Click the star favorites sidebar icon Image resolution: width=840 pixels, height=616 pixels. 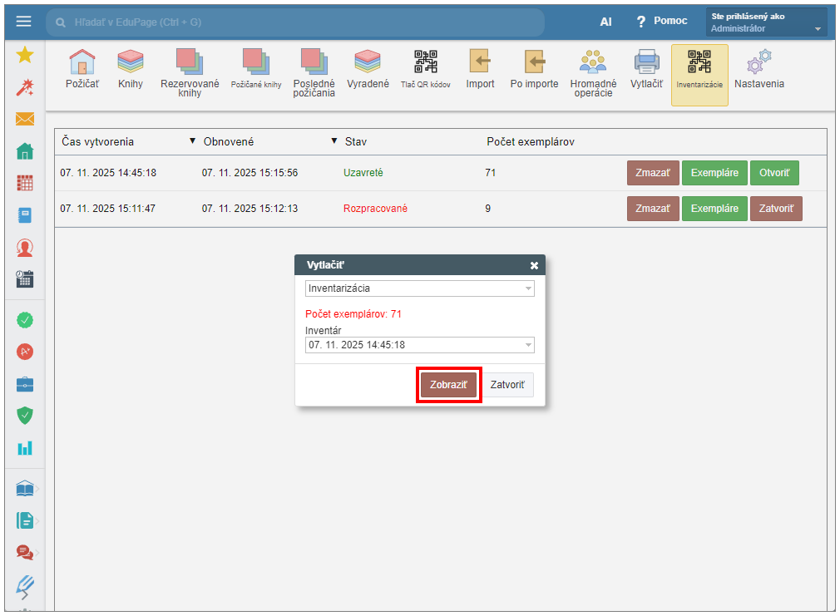point(25,55)
